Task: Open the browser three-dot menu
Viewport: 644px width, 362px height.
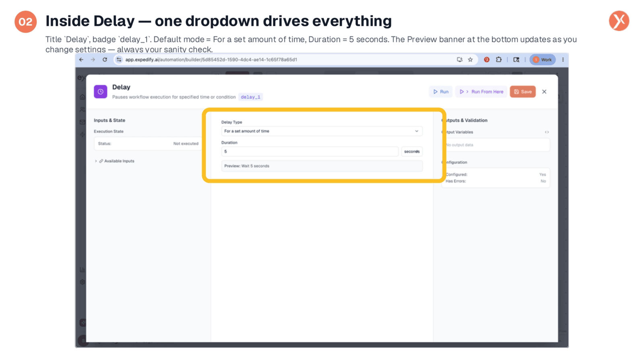Action: point(563,60)
